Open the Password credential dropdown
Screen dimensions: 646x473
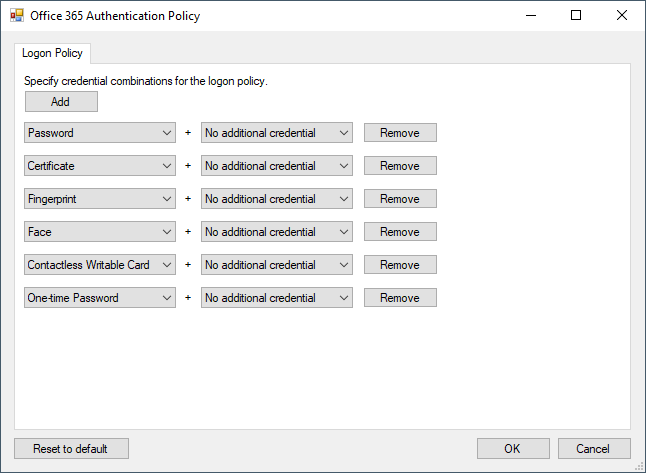click(100, 133)
